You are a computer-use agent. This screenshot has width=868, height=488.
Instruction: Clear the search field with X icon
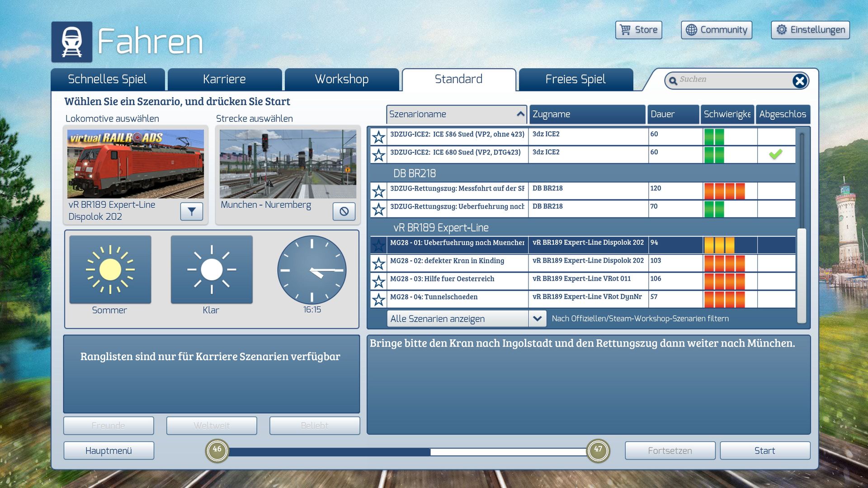pos(799,80)
